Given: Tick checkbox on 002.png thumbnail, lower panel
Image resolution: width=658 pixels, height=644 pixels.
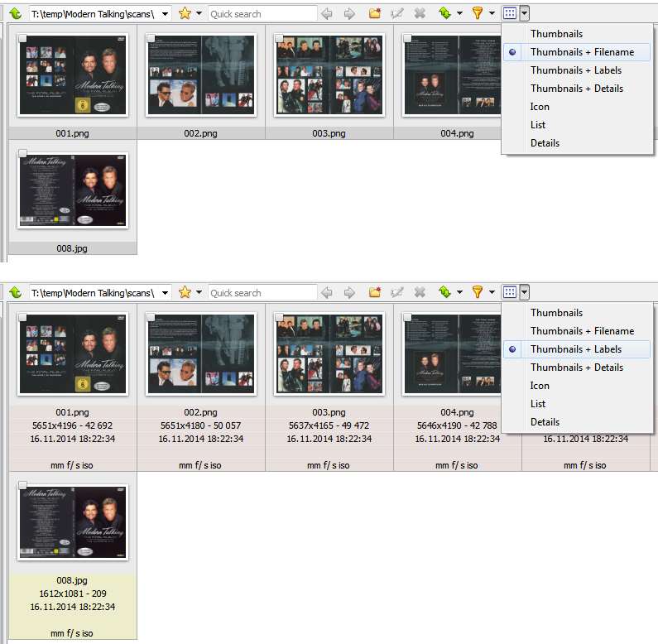Looking at the screenshot, I should [x=151, y=317].
